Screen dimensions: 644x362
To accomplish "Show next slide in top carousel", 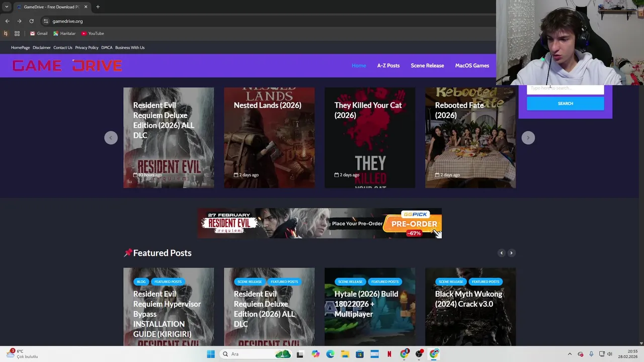I will (528, 138).
